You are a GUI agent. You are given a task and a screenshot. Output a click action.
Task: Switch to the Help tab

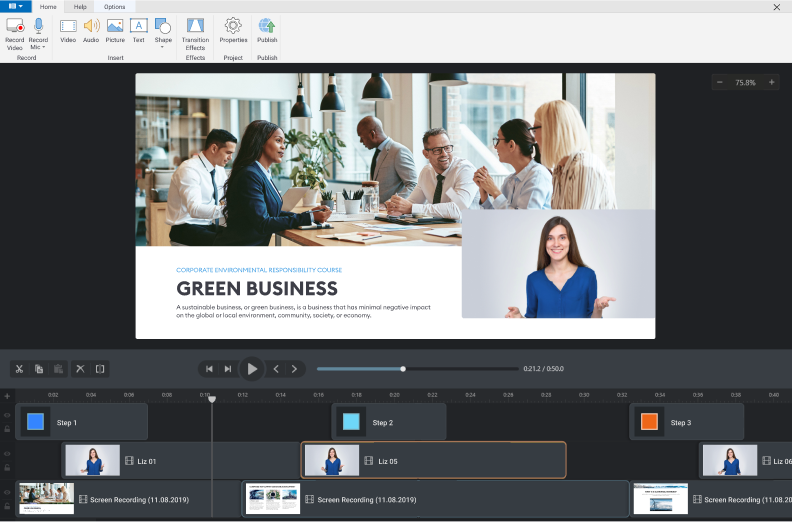(80, 7)
